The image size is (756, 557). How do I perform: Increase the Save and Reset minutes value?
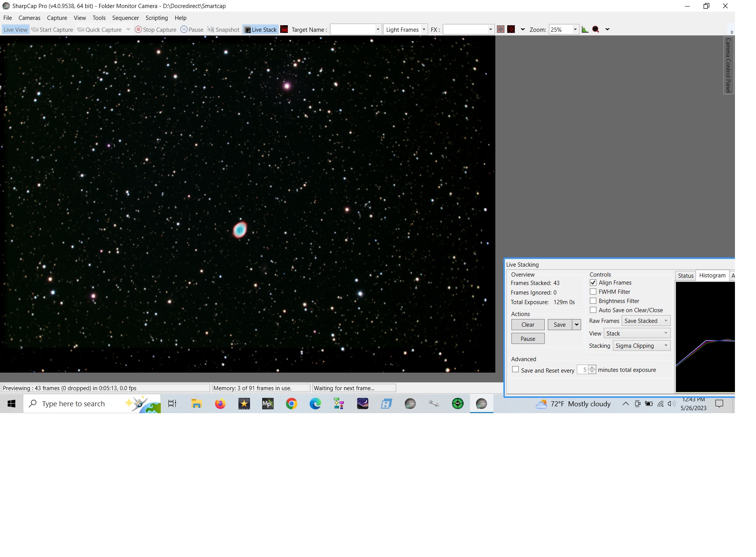(592, 367)
